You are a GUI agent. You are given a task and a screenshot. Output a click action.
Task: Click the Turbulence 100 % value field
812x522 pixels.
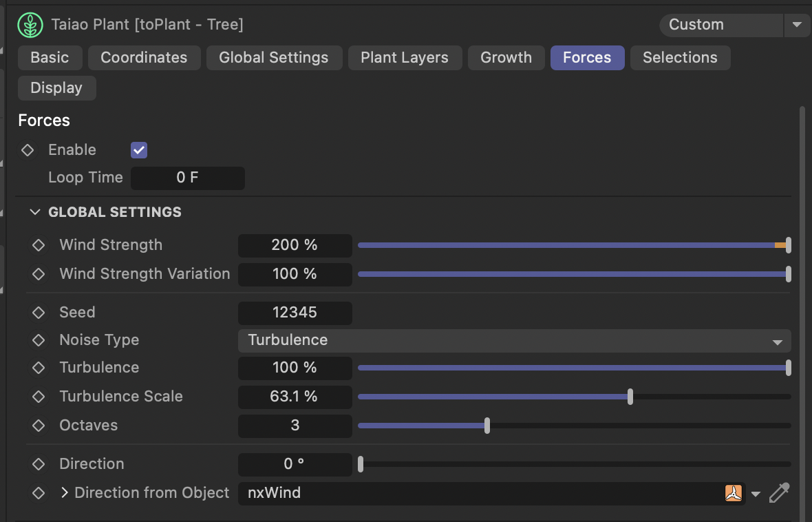[x=295, y=368]
